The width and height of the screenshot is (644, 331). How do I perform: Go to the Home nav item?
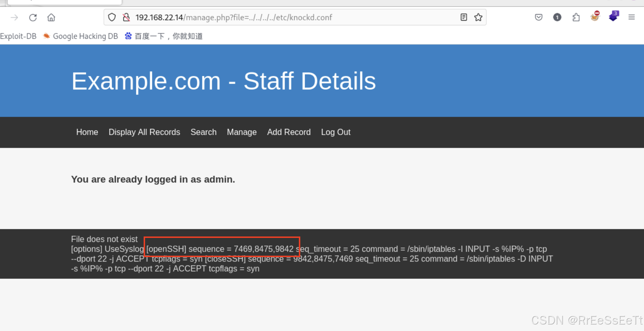[87, 132]
